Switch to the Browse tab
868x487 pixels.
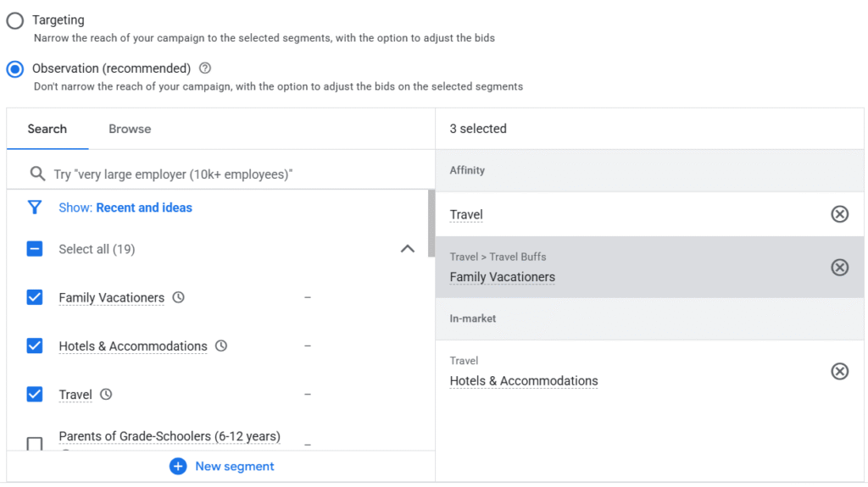coord(130,129)
